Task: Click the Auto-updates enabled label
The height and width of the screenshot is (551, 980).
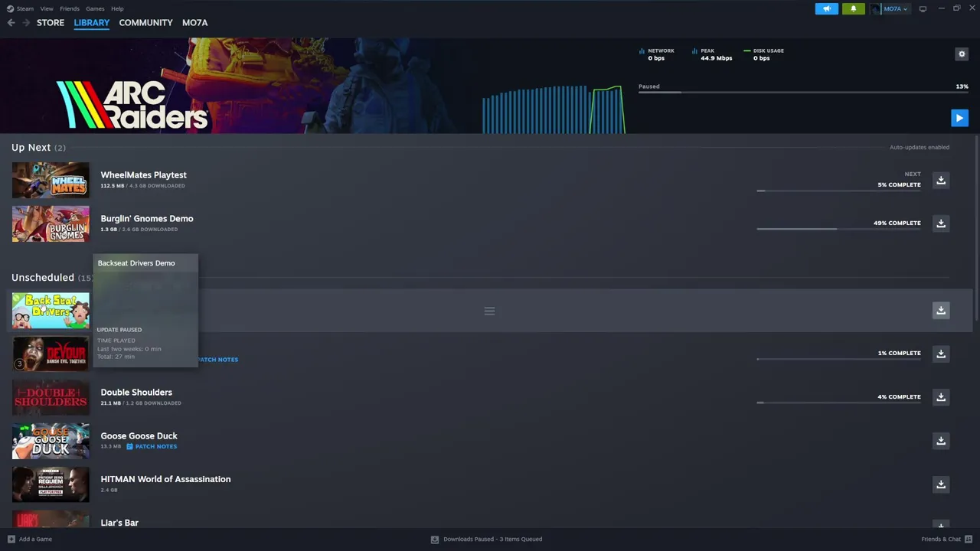Action: (920, 148)
